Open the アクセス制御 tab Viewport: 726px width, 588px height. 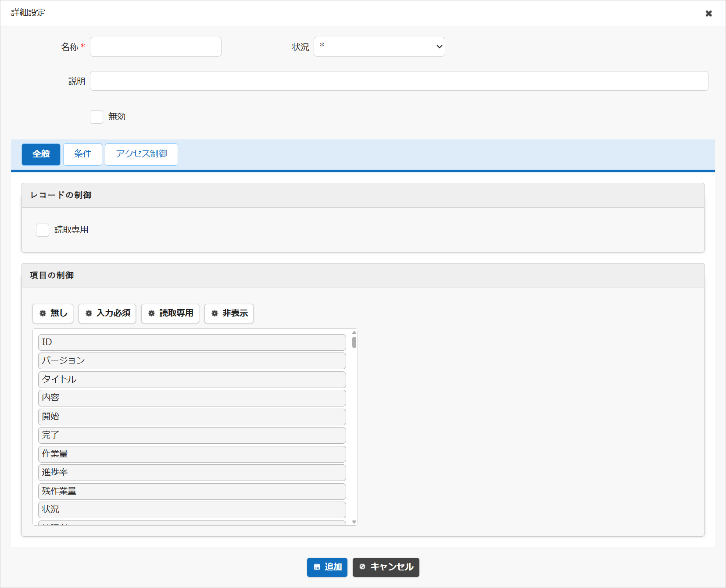coord(141,154)
